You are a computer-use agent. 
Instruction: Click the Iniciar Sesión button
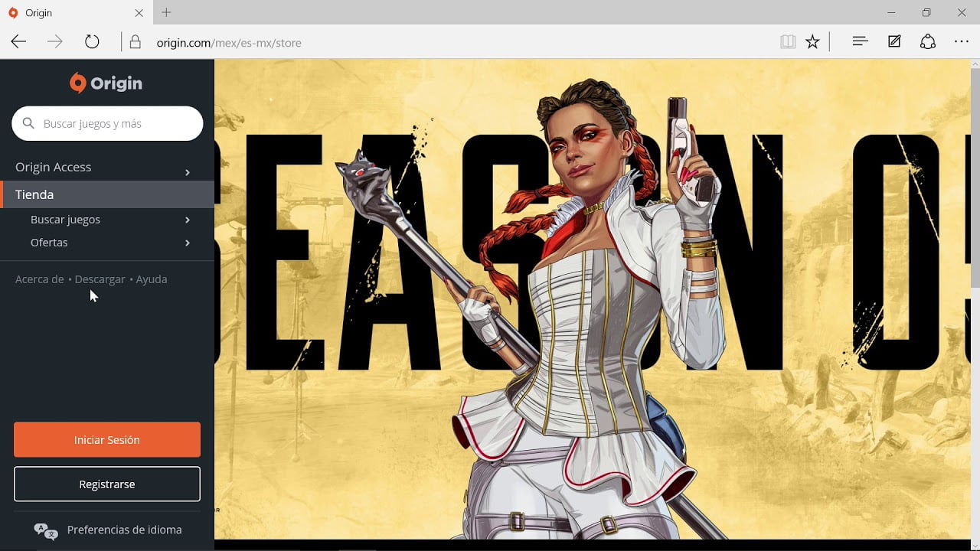click(x=107, y=440)
